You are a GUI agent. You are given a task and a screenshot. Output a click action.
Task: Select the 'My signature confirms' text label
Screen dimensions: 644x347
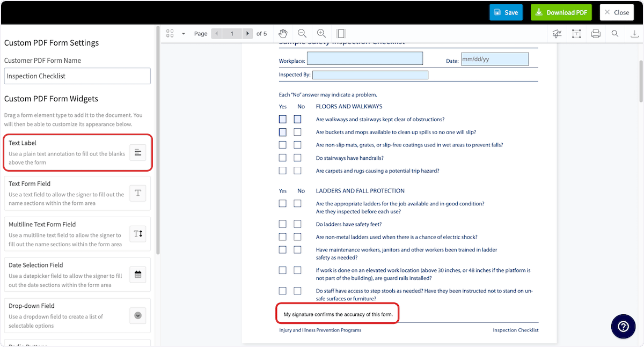(338, 314)
